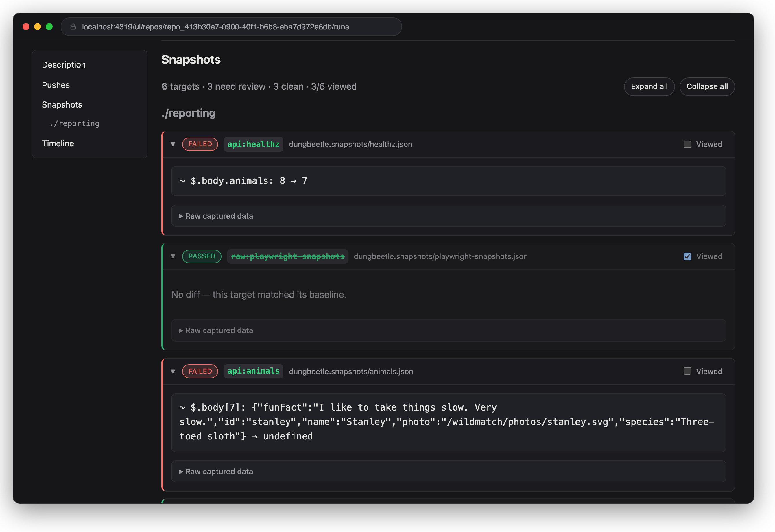Mark api:healthz as Viewed

point(687,144)
